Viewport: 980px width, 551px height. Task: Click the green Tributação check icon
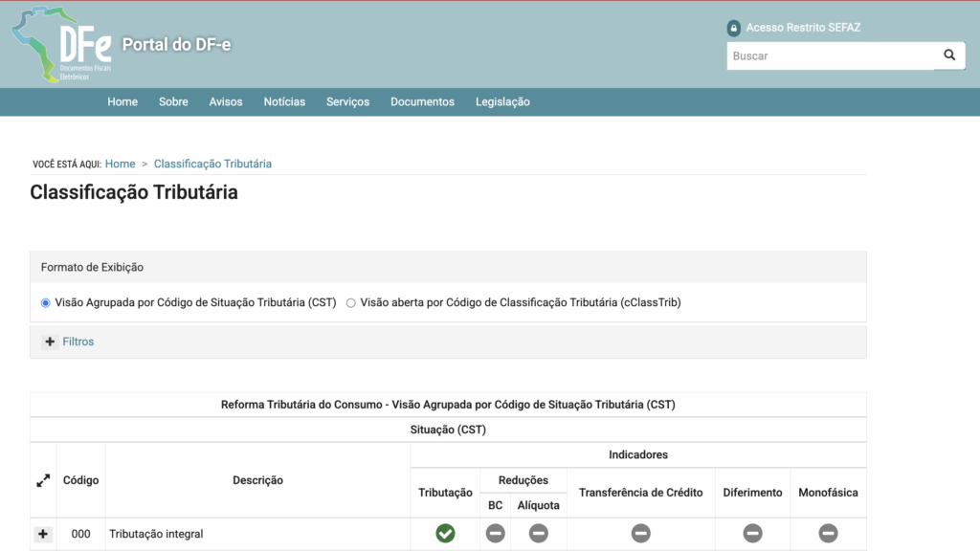point(445,534)
